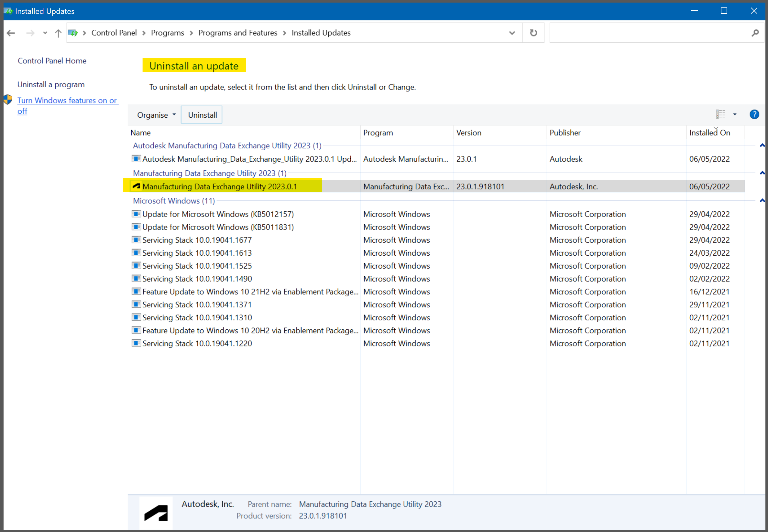Open the address bar history dropdown
This screenshot has height=532, width=768.
(x=512, y=33)
